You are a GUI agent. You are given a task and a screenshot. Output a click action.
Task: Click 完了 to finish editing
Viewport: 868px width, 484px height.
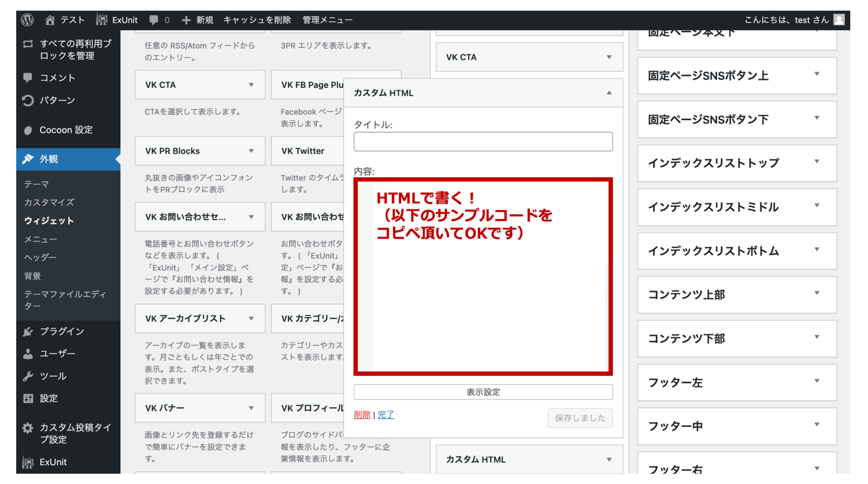[x=386, y=415]
